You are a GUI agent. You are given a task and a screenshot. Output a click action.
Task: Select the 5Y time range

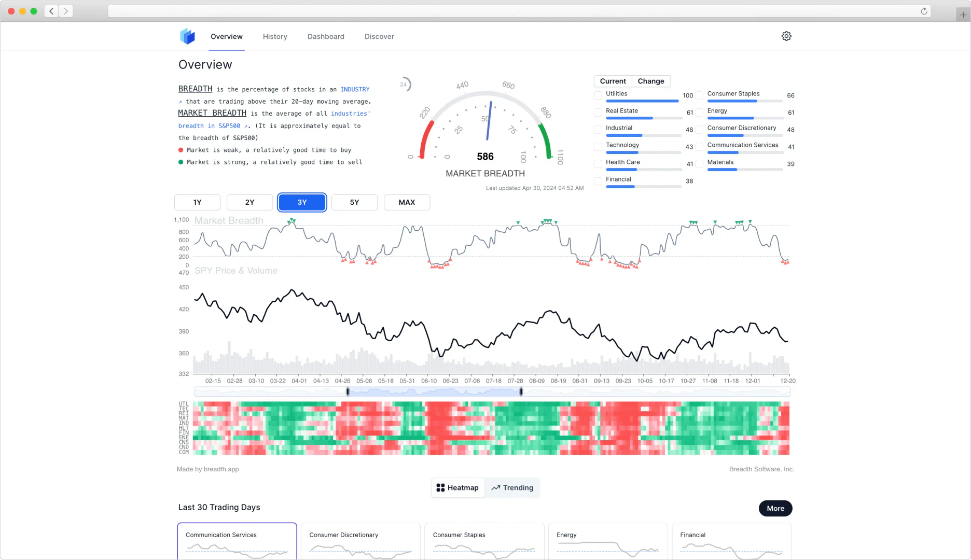pos(354,203)
